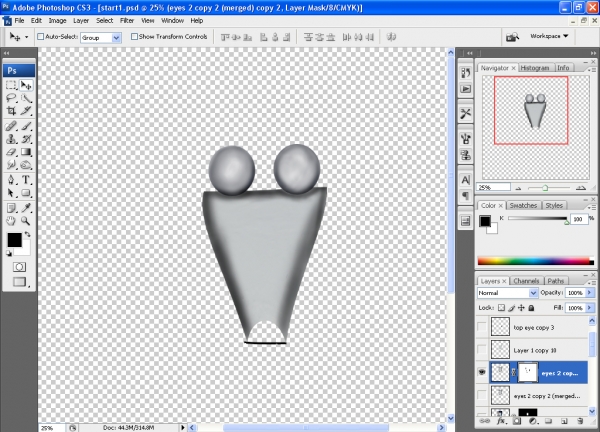Delete layer trash icon

click(580, 421)
